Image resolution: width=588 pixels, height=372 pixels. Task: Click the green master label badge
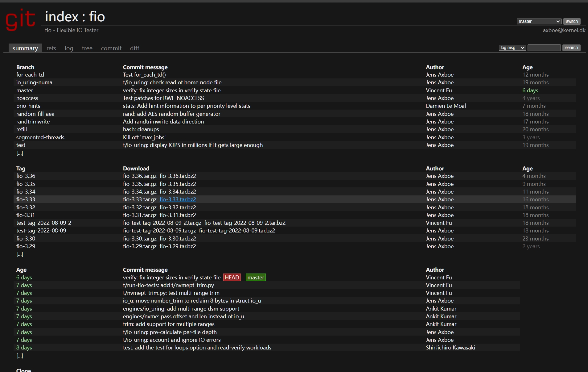coord(256,277)
